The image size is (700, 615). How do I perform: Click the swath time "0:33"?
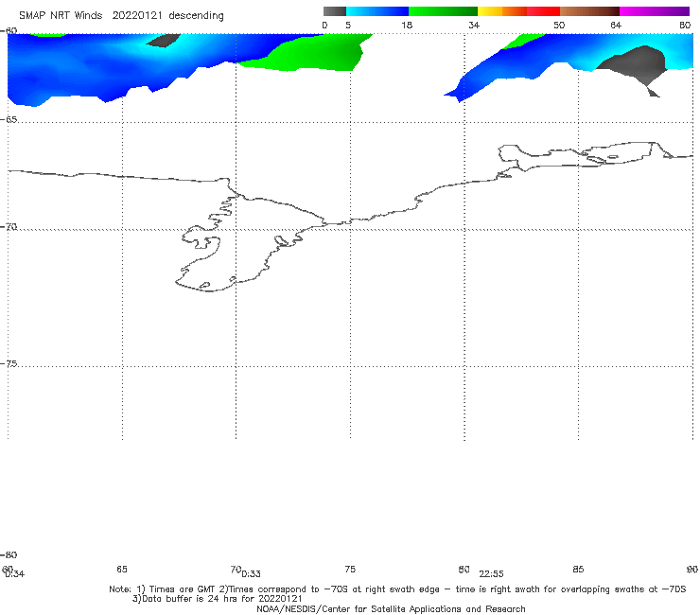(x=251, y=574)
